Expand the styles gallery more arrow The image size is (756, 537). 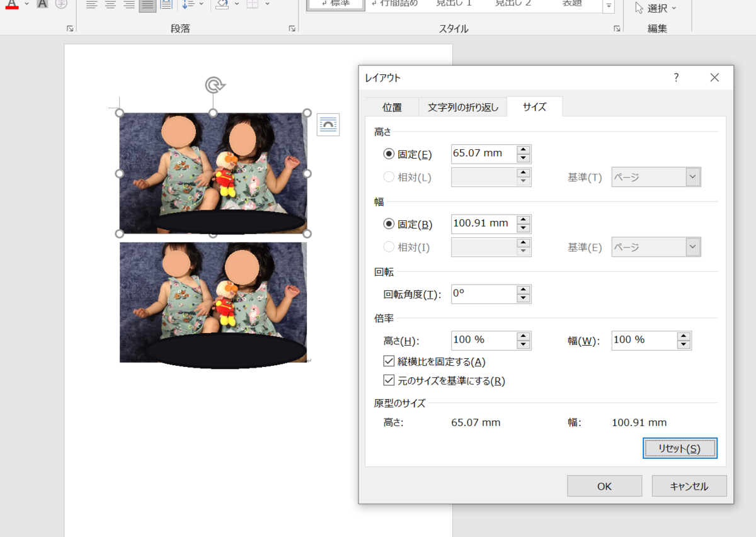[608, 6]
